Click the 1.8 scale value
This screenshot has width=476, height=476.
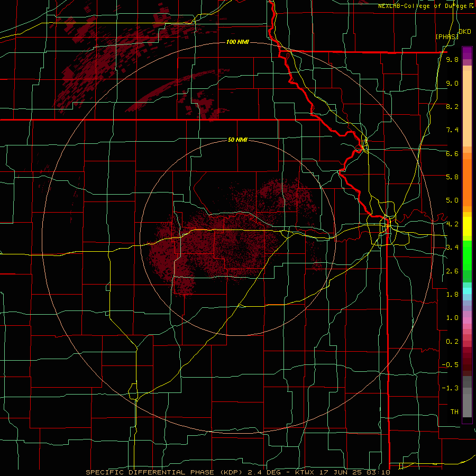(x=452, y=295)
